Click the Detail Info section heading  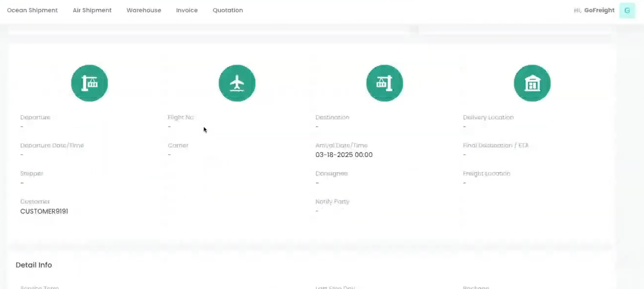click(34, 265)
